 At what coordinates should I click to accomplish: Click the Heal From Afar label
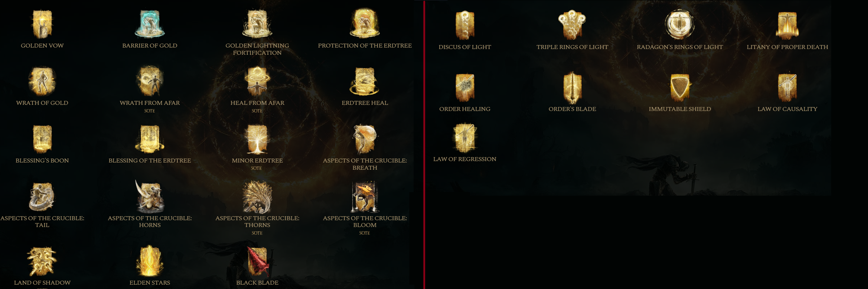(257, 103)
